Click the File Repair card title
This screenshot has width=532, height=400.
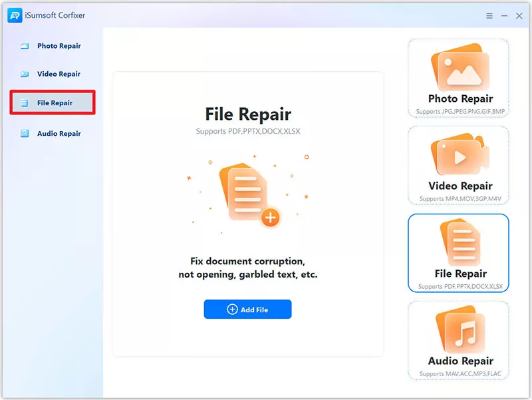pos(460,274)
